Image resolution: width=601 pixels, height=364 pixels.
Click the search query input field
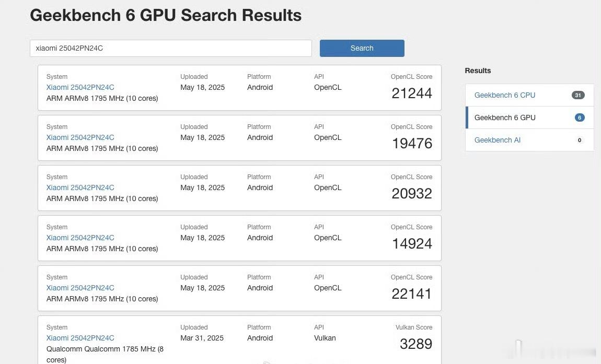pos(170,48)
